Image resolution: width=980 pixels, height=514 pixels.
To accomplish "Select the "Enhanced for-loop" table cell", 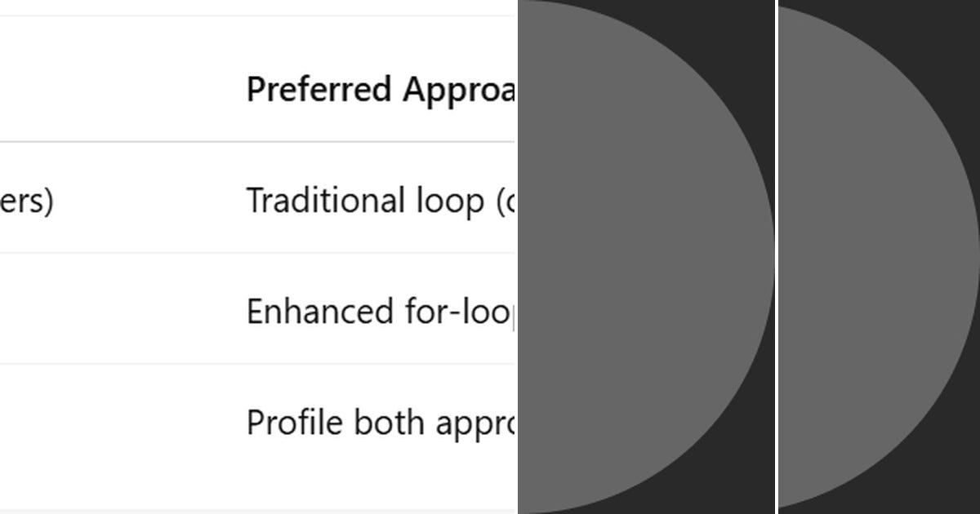I will pyautogui.click(x=381, y=311).
